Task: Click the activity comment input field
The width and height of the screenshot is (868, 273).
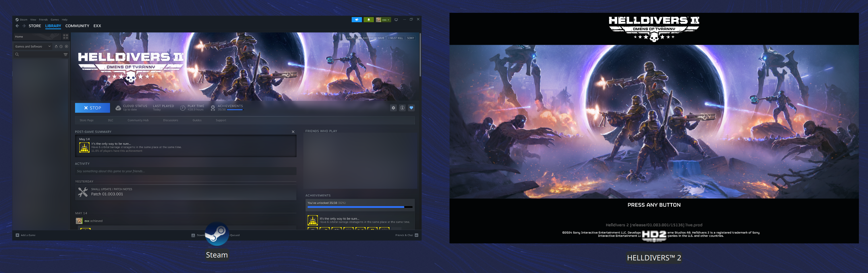Action: pos(186,171)
